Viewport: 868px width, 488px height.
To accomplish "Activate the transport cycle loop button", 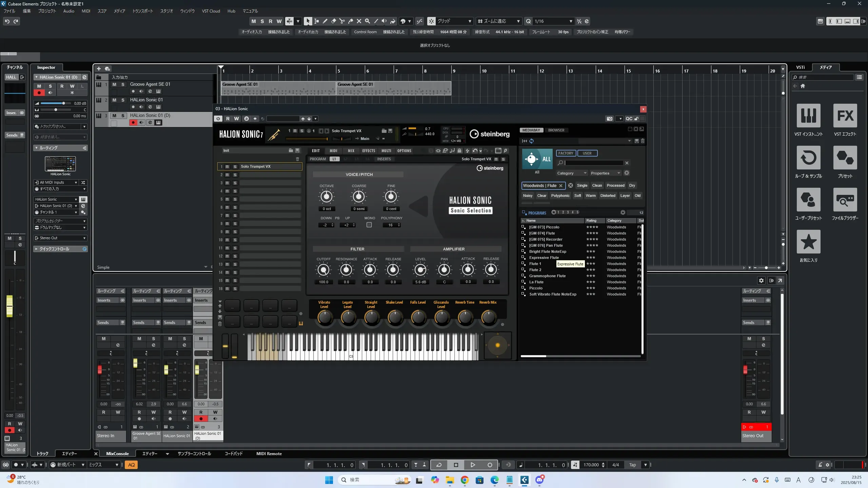I will [x=439, y=465].
